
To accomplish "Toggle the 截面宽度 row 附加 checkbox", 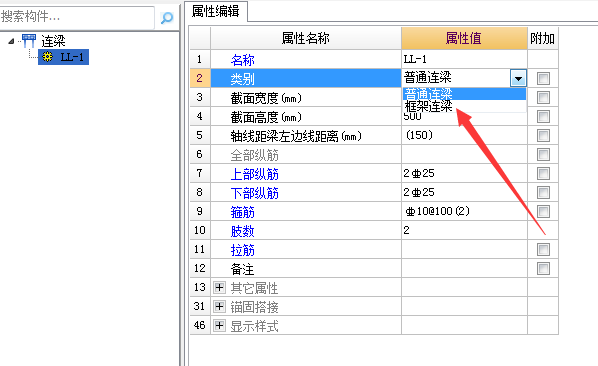I will [x=543, y=98].
